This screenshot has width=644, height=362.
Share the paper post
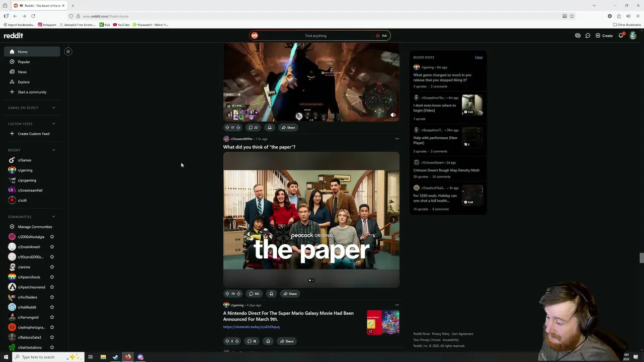tap(290, 294)
